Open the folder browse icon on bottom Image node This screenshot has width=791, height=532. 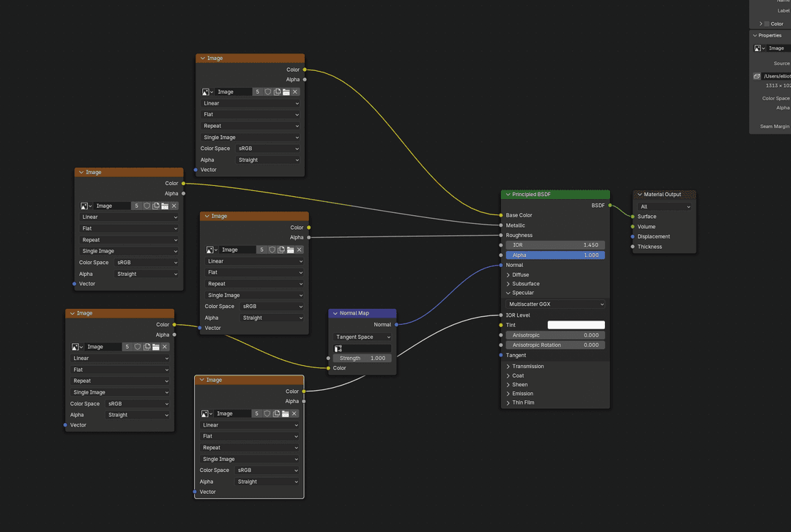click(286, 413)
